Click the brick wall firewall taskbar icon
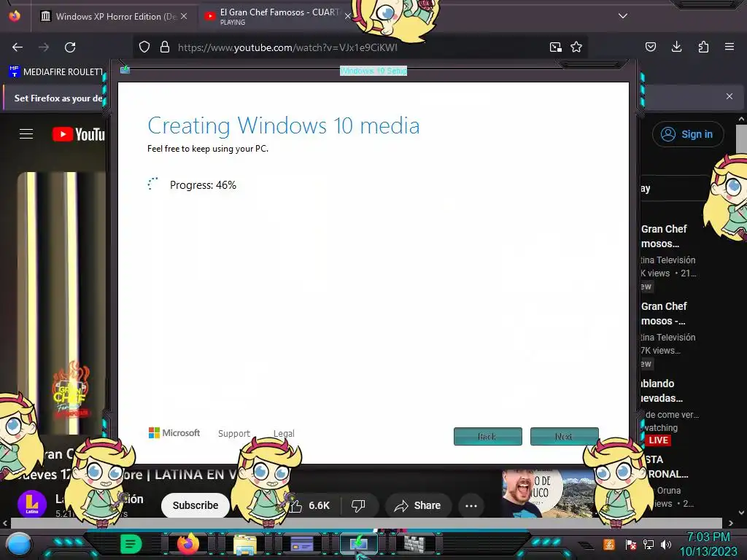 414,544
